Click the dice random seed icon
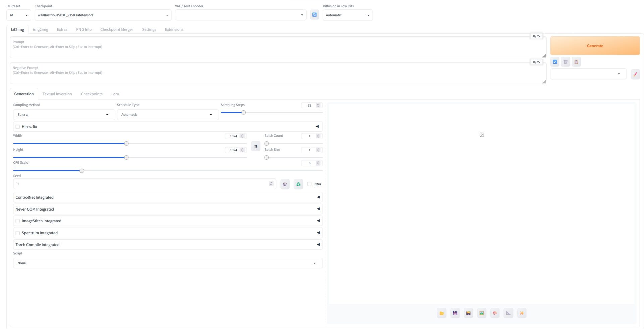The height and width of the screenshot is (329, 644). coord(285,184)
